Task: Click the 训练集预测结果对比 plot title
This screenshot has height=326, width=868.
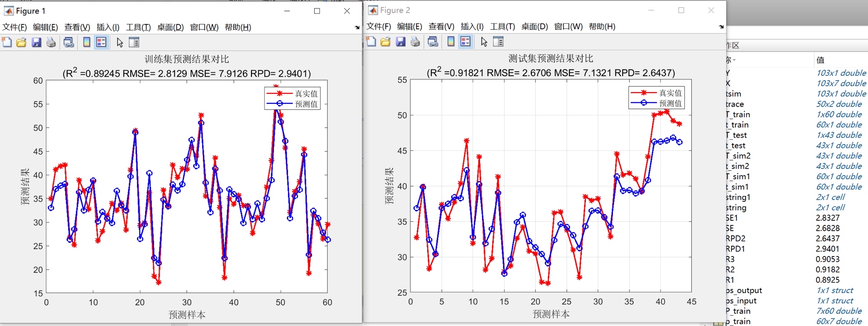Action: coord(187,59)
